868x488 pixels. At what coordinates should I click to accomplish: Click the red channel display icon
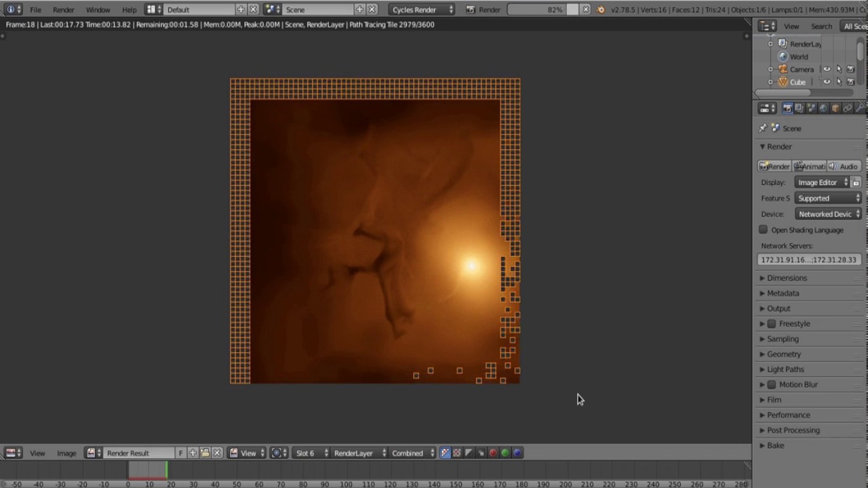pos(493,453)
